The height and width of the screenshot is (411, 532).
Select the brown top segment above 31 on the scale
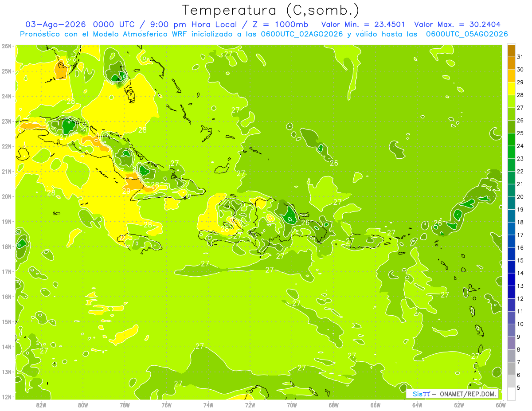512,51
